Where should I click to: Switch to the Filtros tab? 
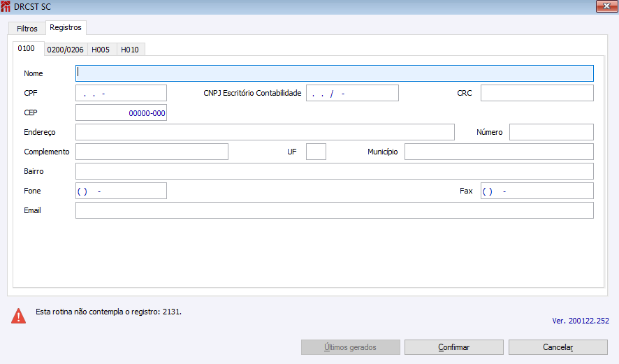(27, 29)
